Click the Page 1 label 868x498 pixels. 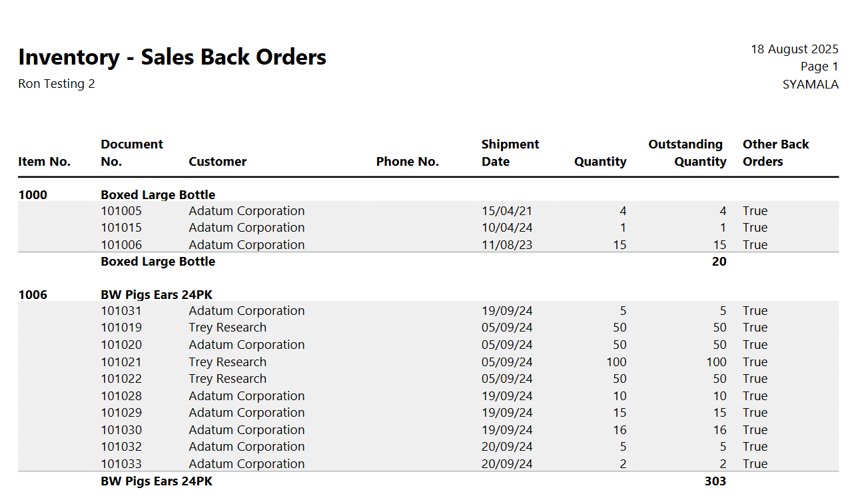(819, 67)
